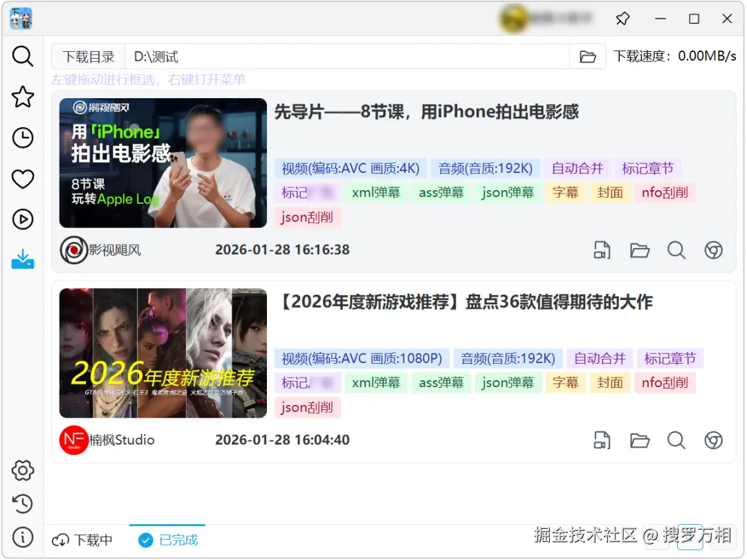Click uploader name 影视飓风

point(115,250)
